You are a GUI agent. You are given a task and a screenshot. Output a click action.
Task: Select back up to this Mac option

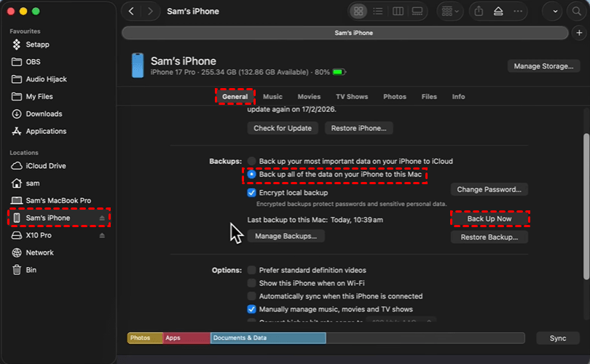click(x=252, y=175)
